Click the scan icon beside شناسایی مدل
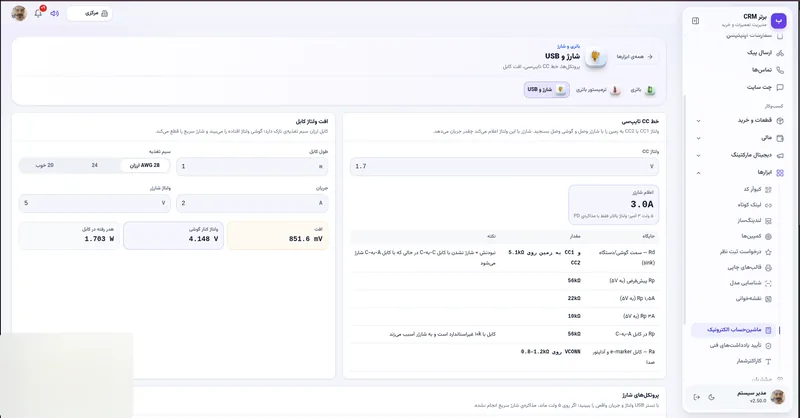 768,283
